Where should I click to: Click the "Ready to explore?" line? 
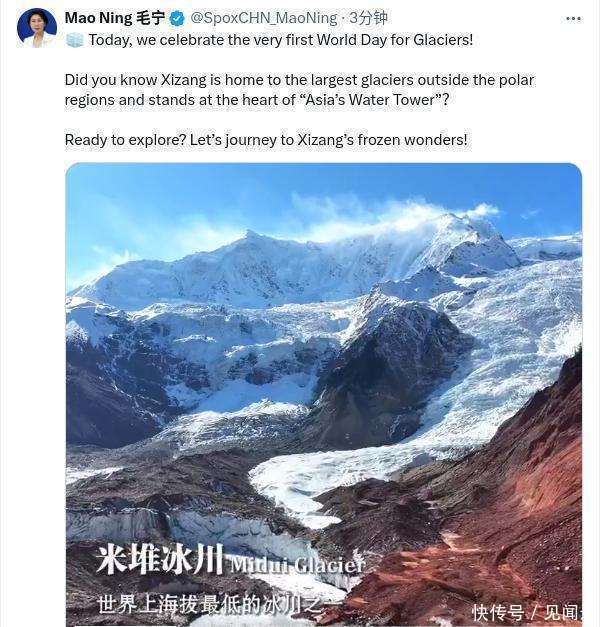pyautogui.click(x=266, y=140)
